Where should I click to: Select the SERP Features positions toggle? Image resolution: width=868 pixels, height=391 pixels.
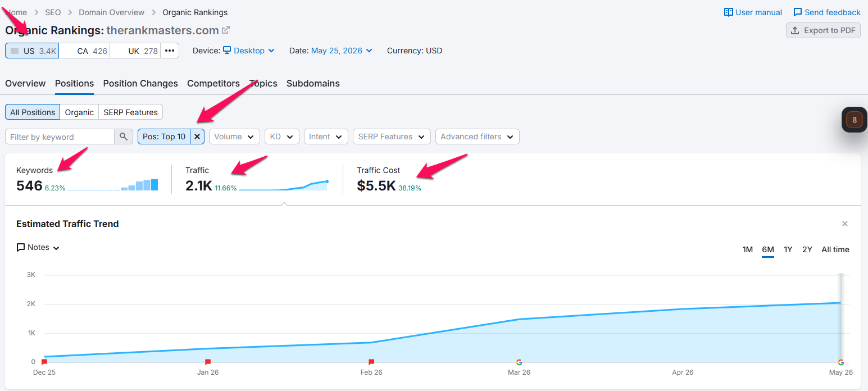tap(130, 112)
